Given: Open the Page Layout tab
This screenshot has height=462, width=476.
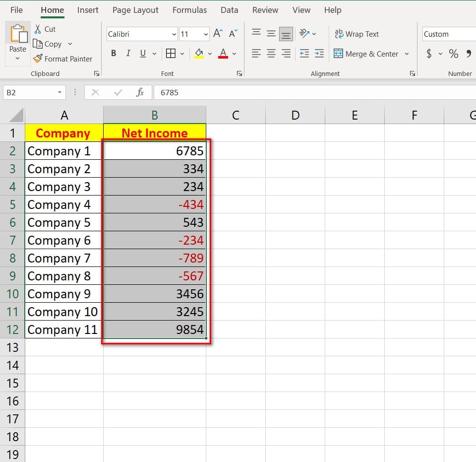Looking at the screenshot, I should pyautogui.click(x=135, y=10).
